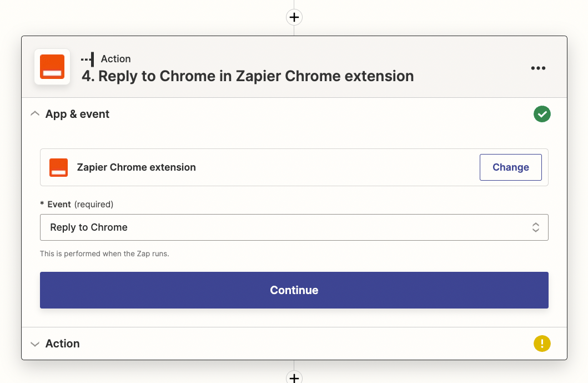588x383 pixels.
Task: Click the yellow warning icon on Action
Action: click(542, 344)
